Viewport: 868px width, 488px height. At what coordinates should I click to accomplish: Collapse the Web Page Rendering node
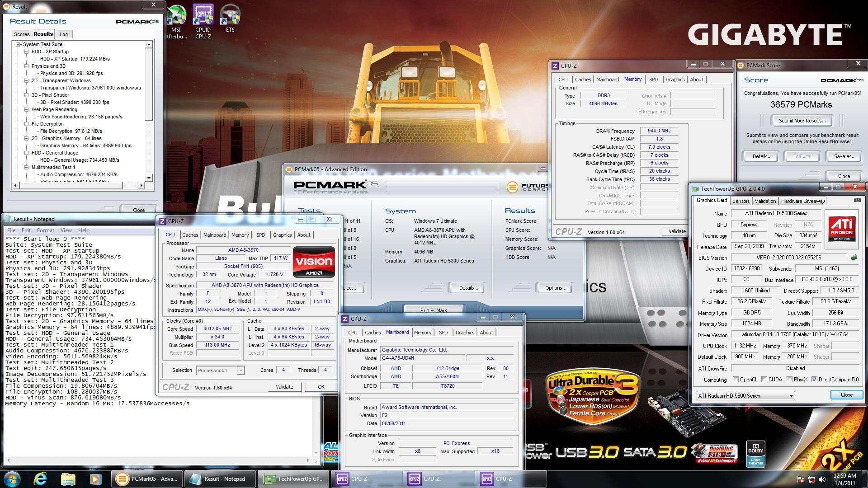pyautogui.click(x=27, y=109)
